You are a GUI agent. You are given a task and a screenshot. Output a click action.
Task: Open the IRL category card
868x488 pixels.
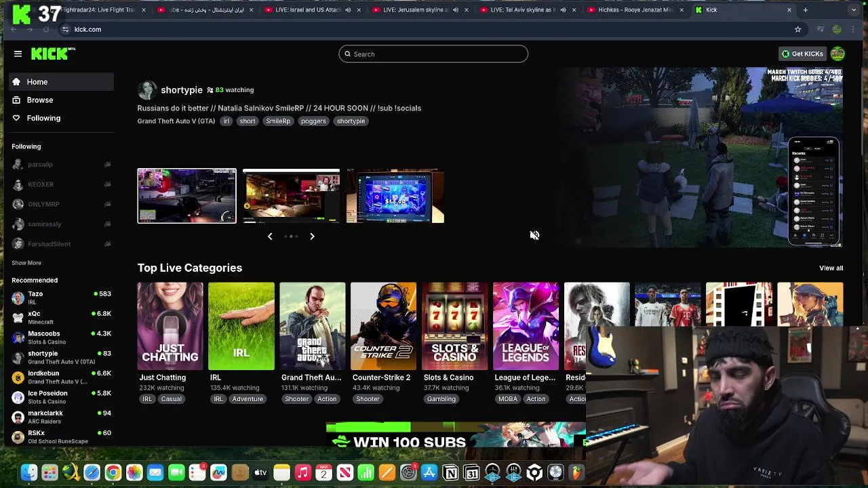(241, 327)
